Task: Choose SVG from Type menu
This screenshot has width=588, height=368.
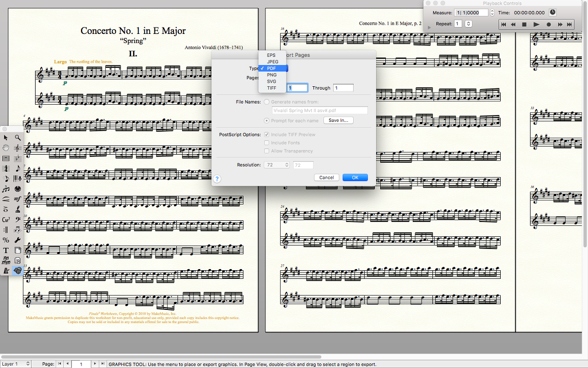Action: (x=273, y=81)
